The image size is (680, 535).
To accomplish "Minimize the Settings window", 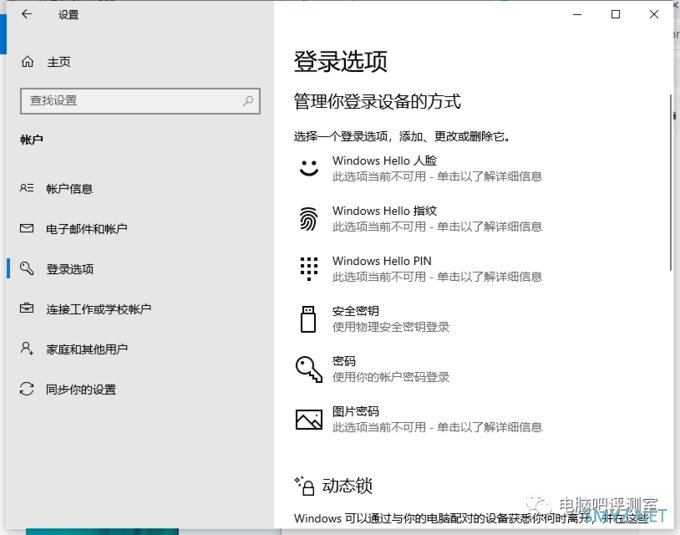I will click(577, 14).
